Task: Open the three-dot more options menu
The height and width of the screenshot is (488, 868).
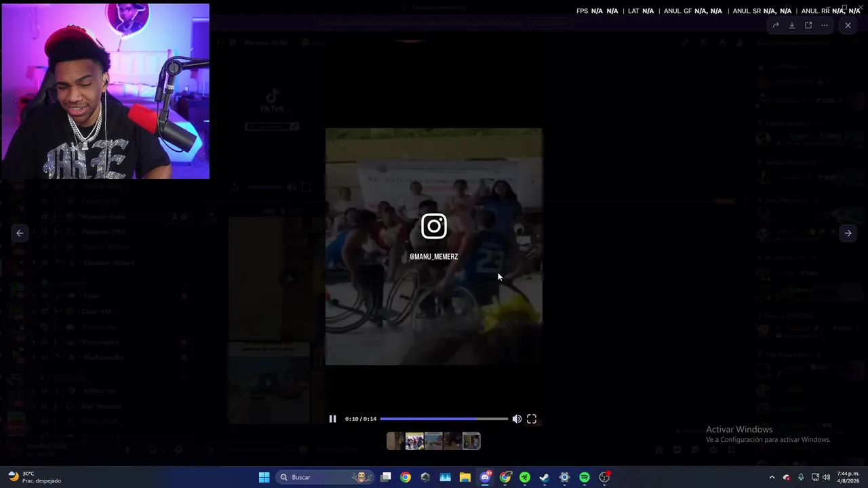Action: (825, 26)
